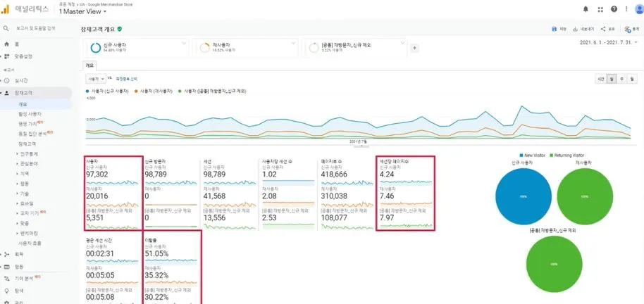644x304 pixels.
Task: Click the Behavior (행동) panel icon
Action: pyautogui.click(x=6, y=267)
